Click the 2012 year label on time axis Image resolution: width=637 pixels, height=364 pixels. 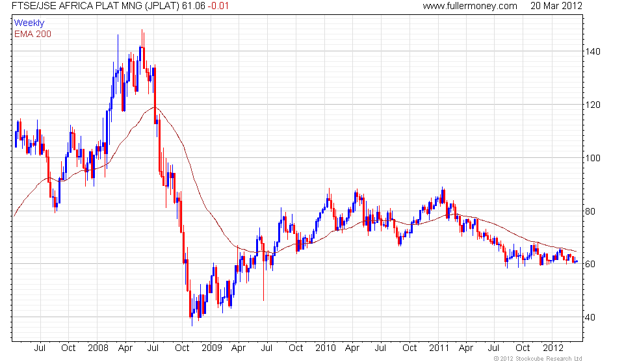(553, 348)
